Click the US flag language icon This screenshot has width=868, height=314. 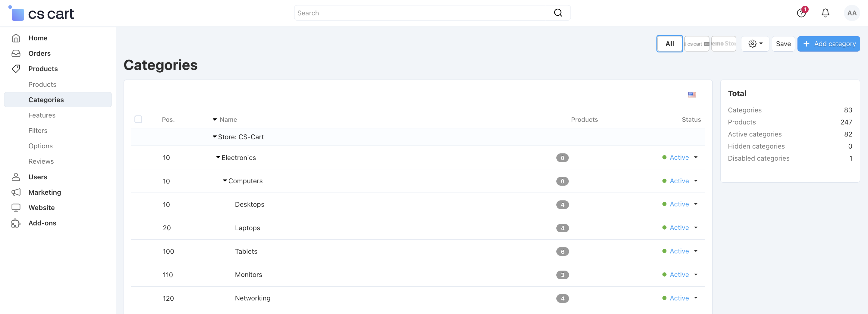coord(692,95)
